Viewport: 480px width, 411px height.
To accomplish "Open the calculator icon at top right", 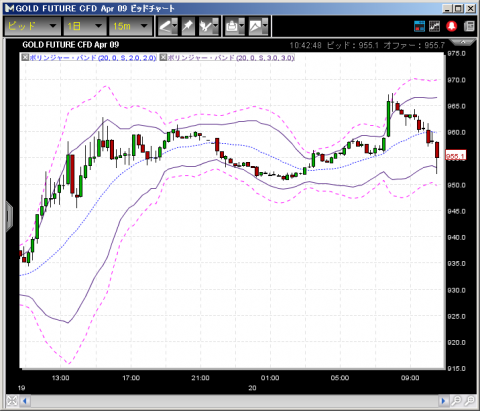I will (469, 26).
